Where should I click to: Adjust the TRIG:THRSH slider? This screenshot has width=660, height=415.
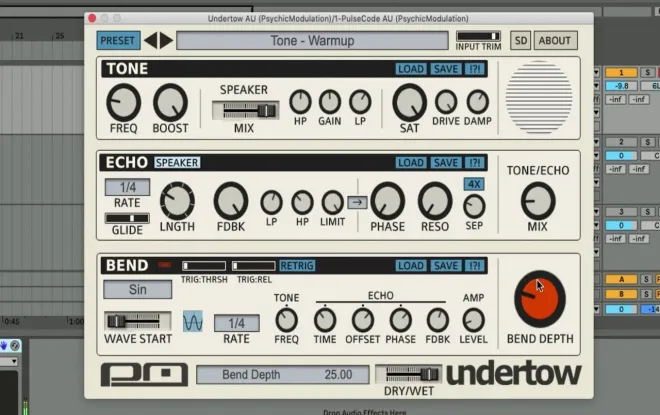click(x=204, y=266)
